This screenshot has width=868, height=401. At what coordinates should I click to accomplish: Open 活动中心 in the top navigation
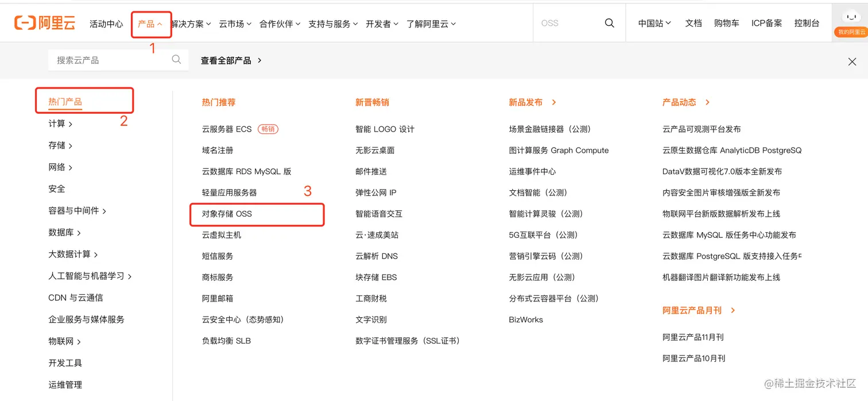point(106,24)
